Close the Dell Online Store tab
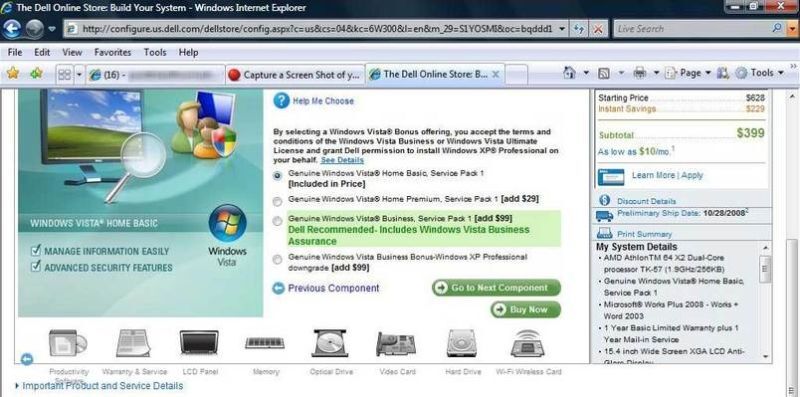Image resolution: width=800 pixels, height=397 pixels. click(495, 75)
